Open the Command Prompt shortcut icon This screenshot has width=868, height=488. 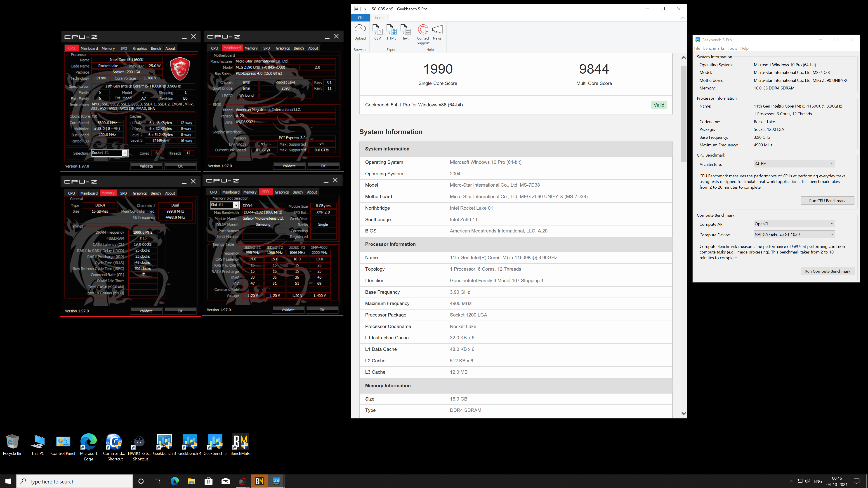113,448
